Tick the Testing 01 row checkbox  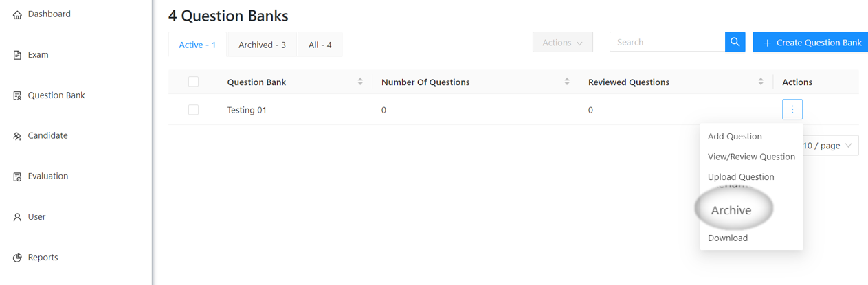pyautogui.click(x=193, y=110)
